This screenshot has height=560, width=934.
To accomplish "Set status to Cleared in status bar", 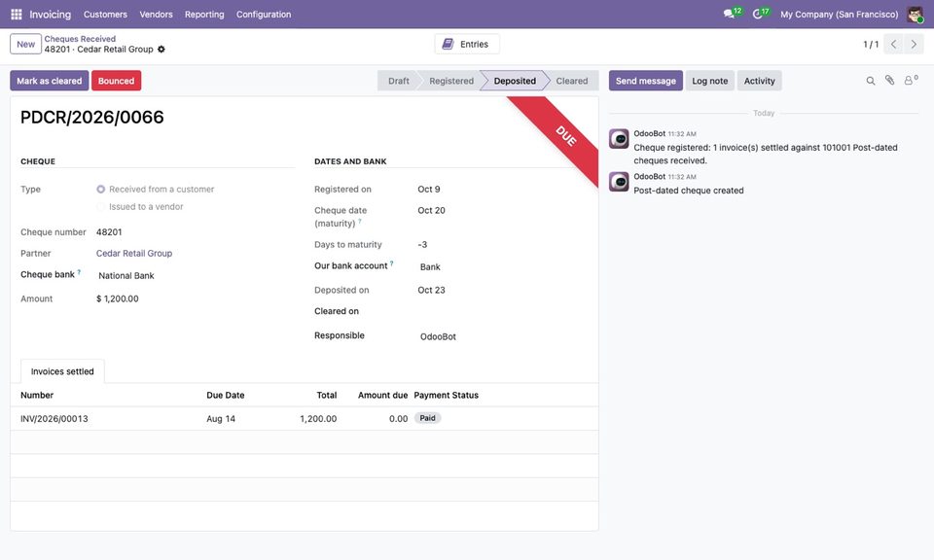I will pos(571,81).
